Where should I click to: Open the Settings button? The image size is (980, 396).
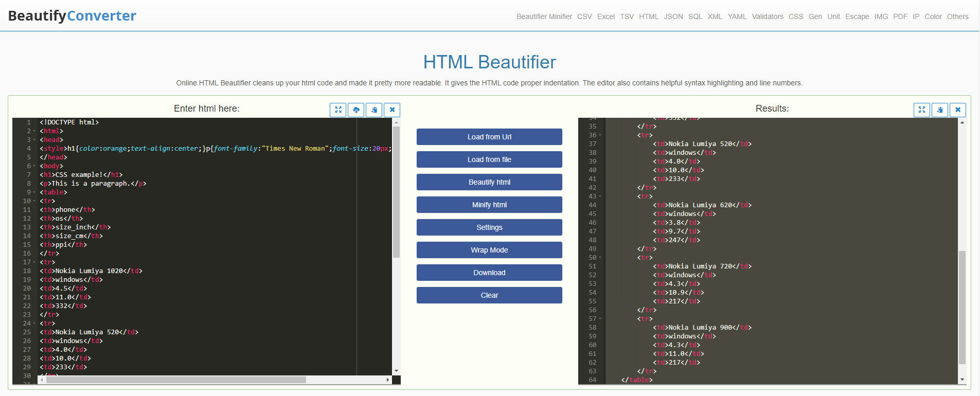point(489,227)
